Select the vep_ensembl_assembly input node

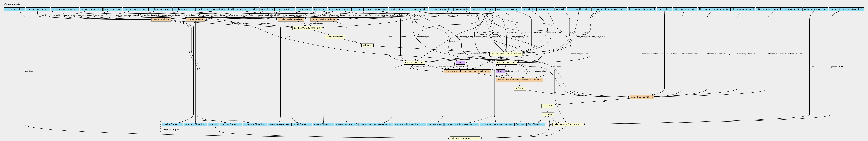(508, 9)
